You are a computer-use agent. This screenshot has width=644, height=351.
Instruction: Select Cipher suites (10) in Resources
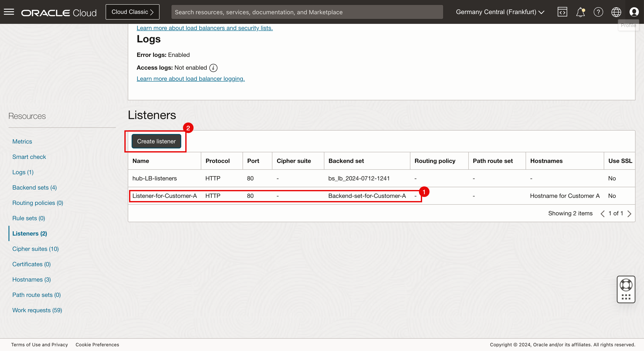click(x=36, y=249)
